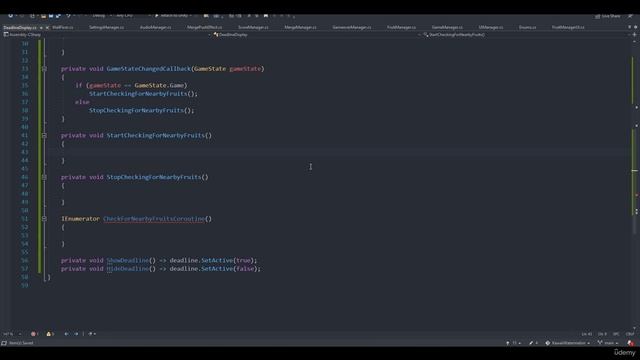Switch to the UIManager.cs tab
The width and height of the screenshot is (640, 360).
491,27
